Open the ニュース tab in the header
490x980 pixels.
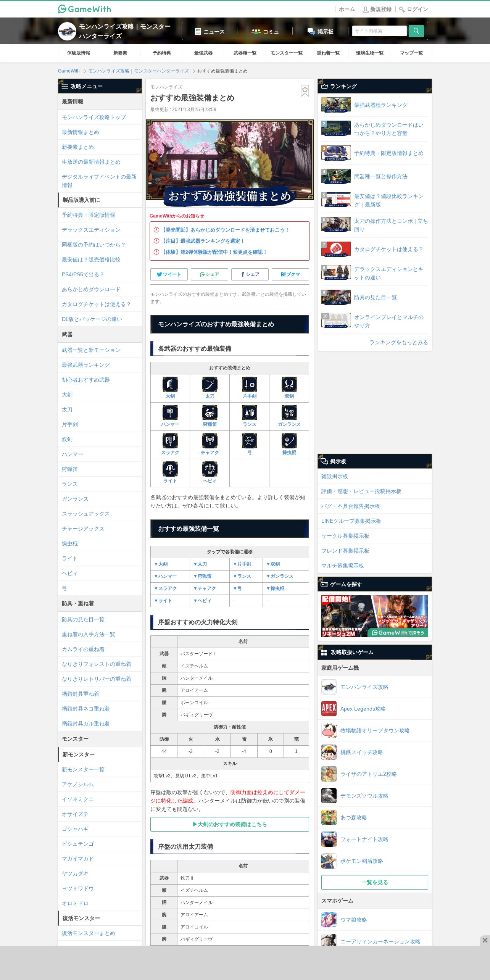coord(210,31)
